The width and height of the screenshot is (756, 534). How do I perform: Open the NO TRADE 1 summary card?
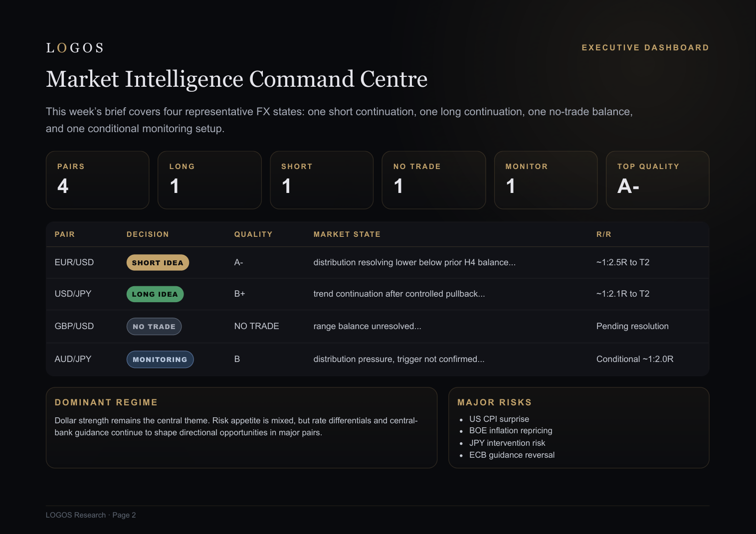pos(434,180)
